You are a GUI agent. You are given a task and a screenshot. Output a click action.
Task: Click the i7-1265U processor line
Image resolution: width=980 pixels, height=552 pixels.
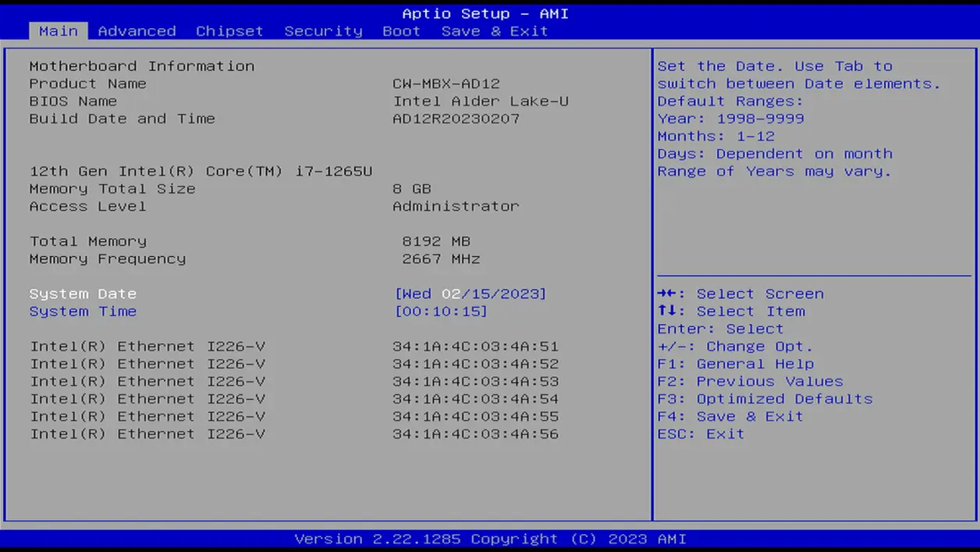pyautogui.click(x=201, y=171)
